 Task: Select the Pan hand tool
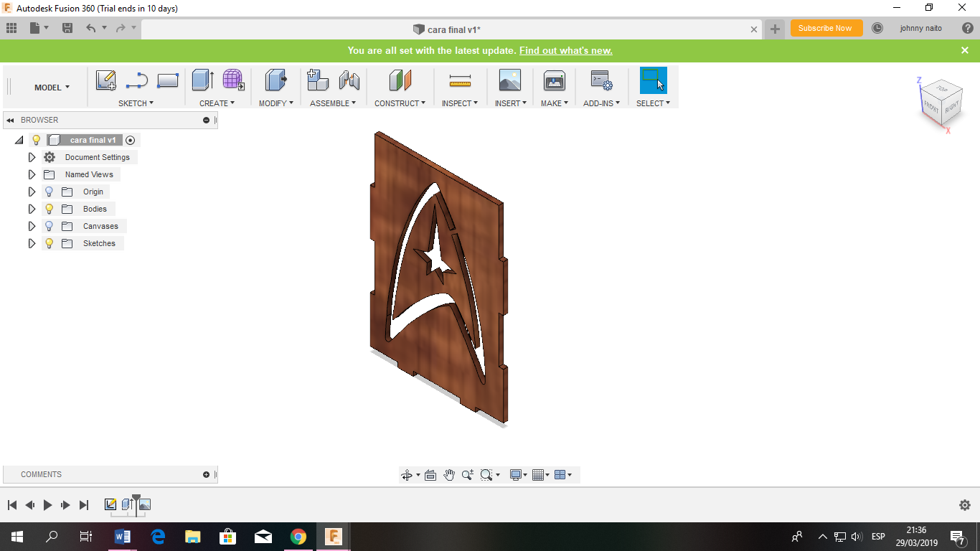(x=449, y=475)
